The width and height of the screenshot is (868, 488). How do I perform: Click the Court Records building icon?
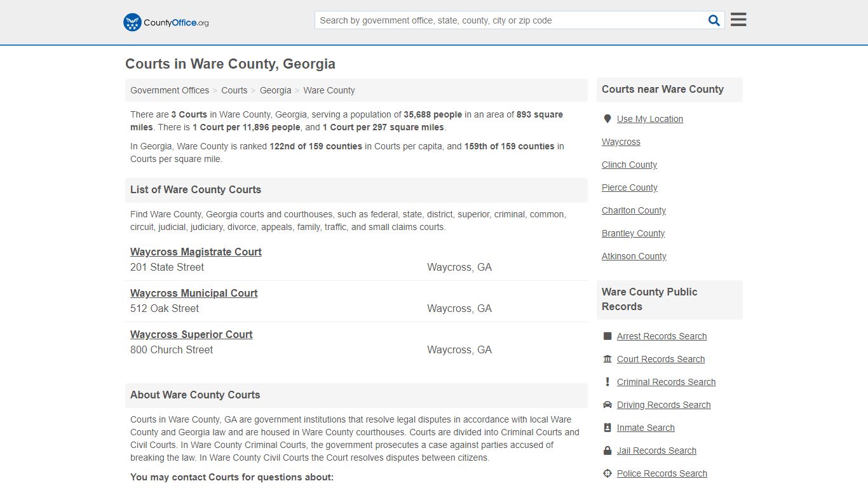click(x=607, y=359)
